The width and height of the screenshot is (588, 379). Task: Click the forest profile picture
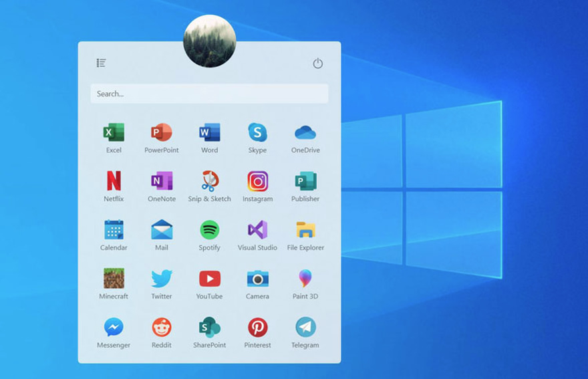coord(209,41)
